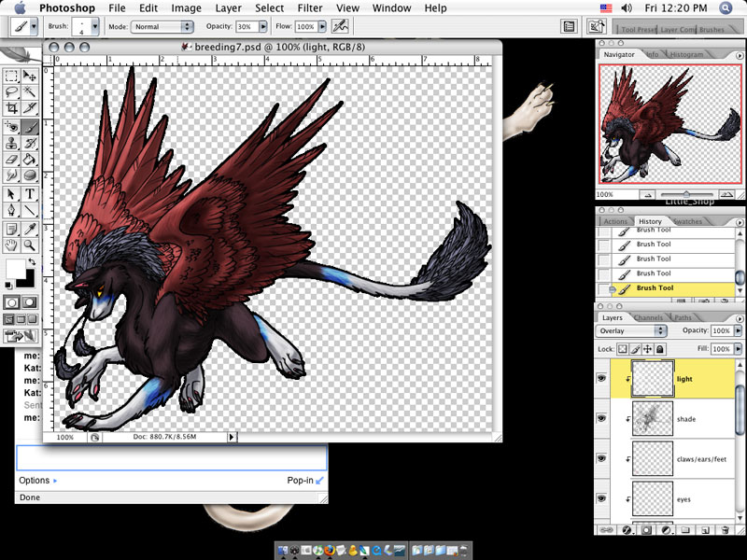This screenshot has height=560, width=747.
Task: Open the Layer menu
Action: (x=228, y=8)
